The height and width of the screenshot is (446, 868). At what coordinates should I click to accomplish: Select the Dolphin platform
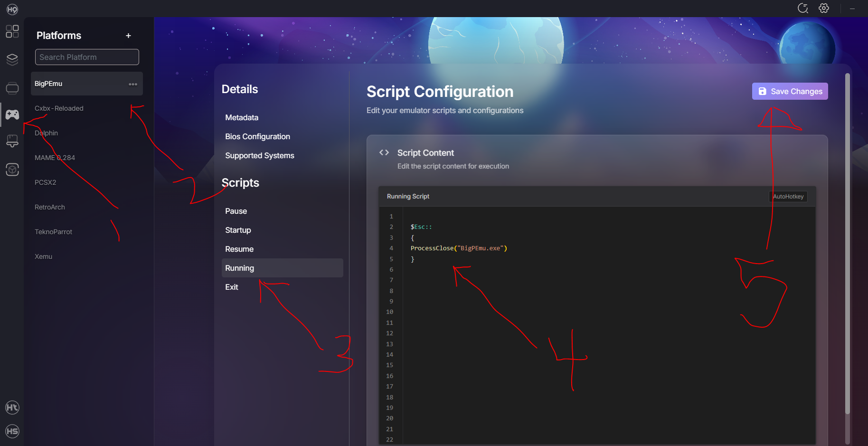[46, 133]
